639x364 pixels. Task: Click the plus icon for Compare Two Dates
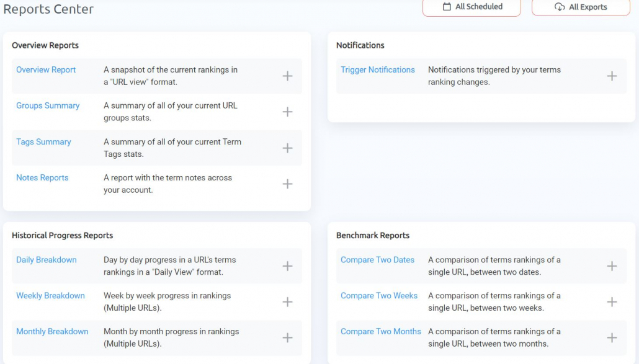click(x=612, y=266)
